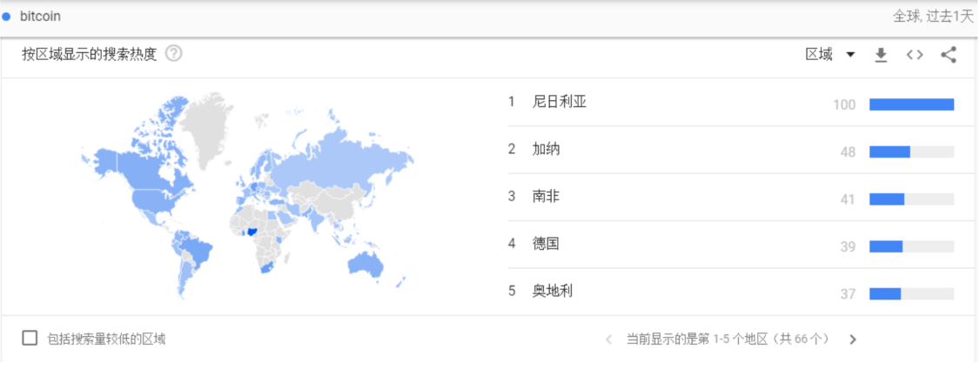Open the 南非 region entry
This screenshot has width=980, height=370.
tap(547, 196)
